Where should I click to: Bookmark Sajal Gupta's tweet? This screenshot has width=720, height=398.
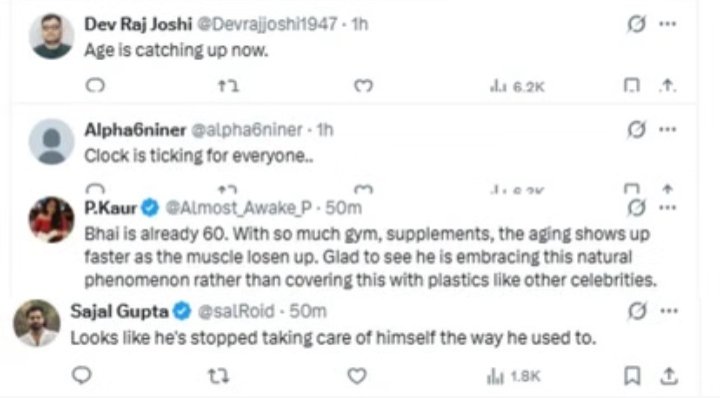click(632, 376)
